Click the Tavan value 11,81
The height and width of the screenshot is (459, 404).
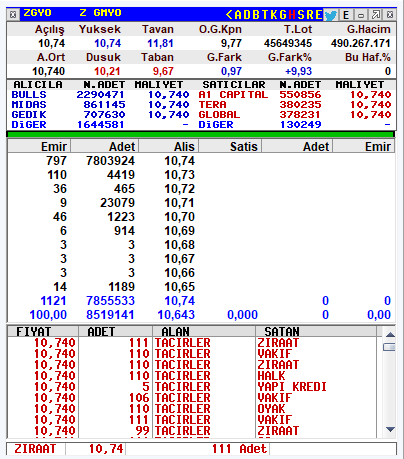pos(160,43)
